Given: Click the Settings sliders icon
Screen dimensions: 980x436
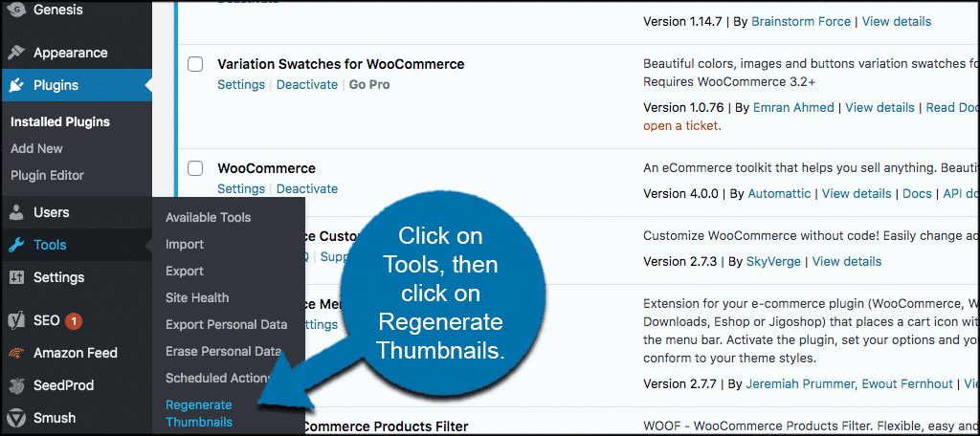Looking at the screenshot, I should (15, 277).
